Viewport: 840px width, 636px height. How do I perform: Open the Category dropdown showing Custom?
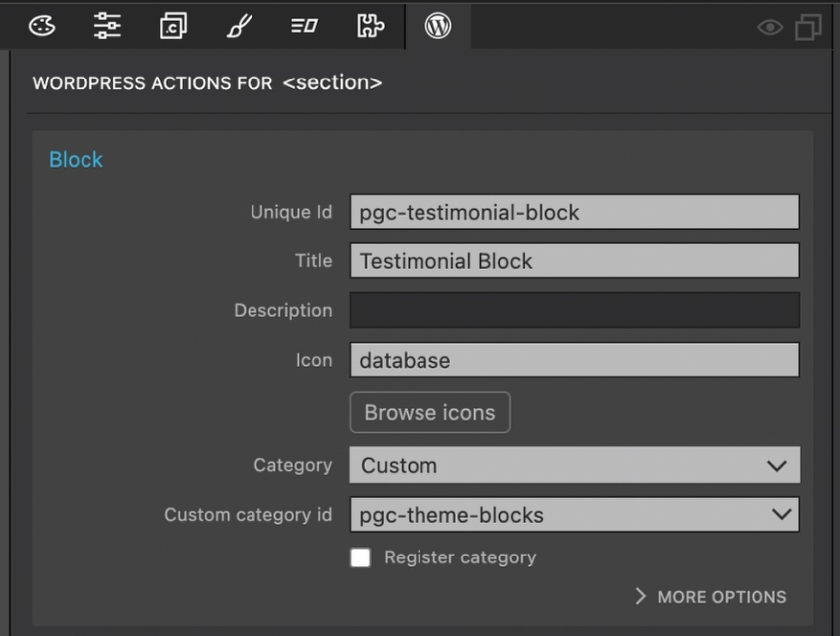pyautogui.click(x=575, y=465)
